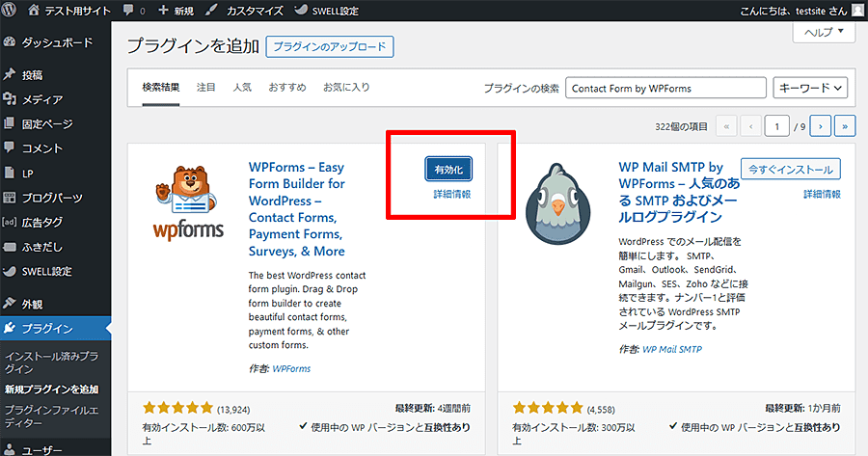This screenshot has height=456, width=868.
Task: Click the LP document icon
Action: 9,173
